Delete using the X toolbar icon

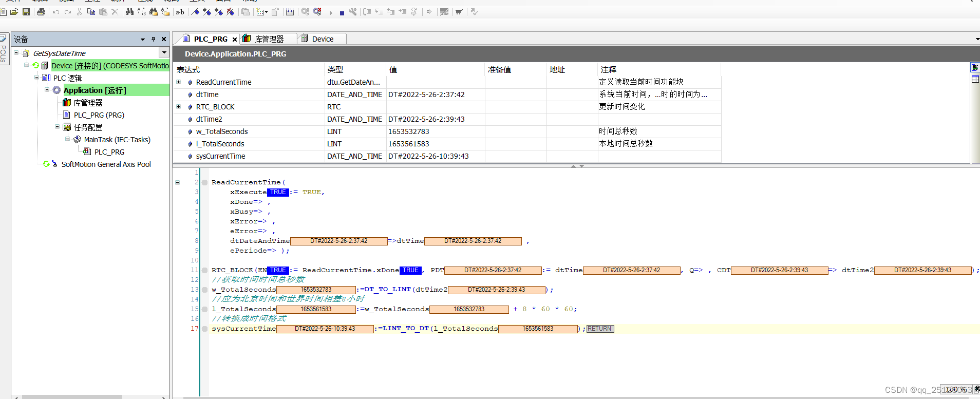pos(115,12)
